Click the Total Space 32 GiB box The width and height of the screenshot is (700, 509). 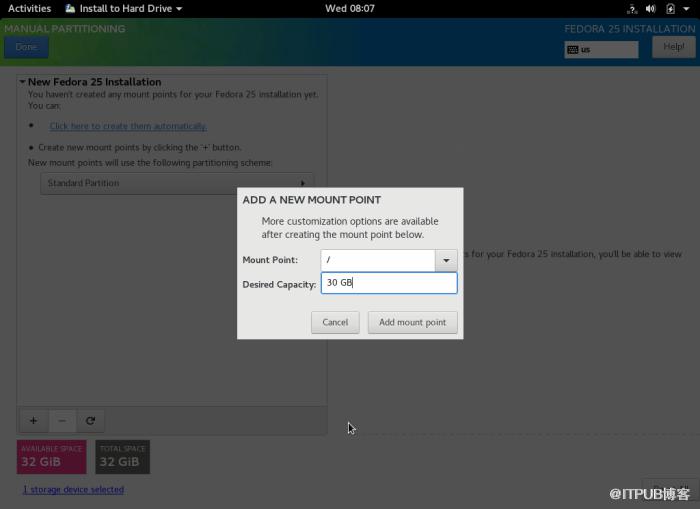[123, 457]
